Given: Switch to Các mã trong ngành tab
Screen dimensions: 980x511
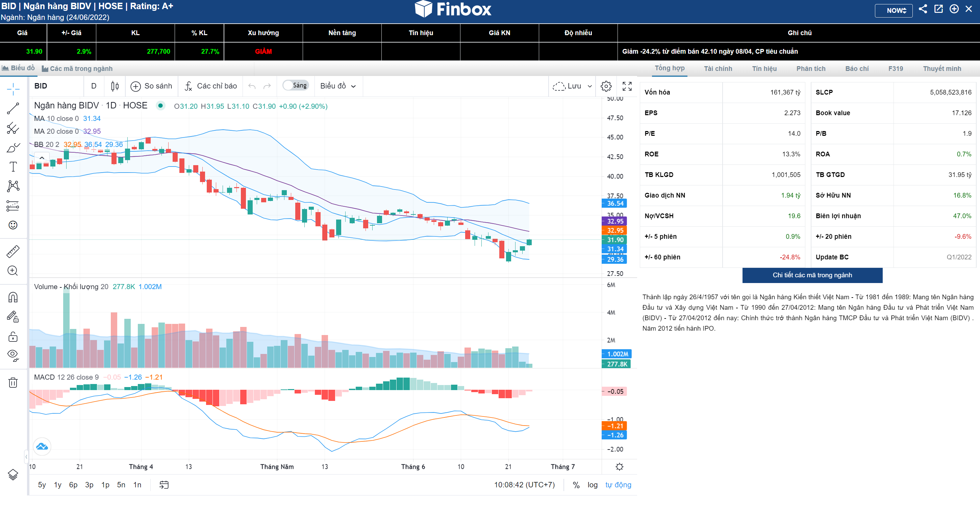Looking at the screenshot, I should [x=77, y=69].
